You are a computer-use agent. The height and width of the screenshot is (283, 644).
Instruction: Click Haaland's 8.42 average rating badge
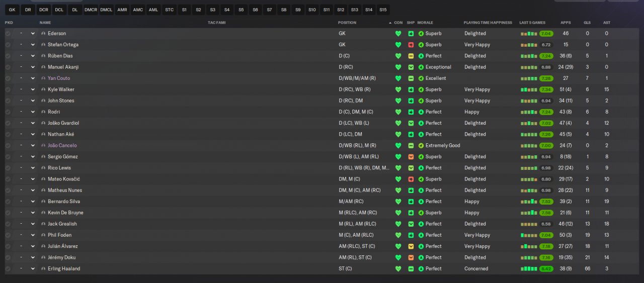[x=546, y=268]
